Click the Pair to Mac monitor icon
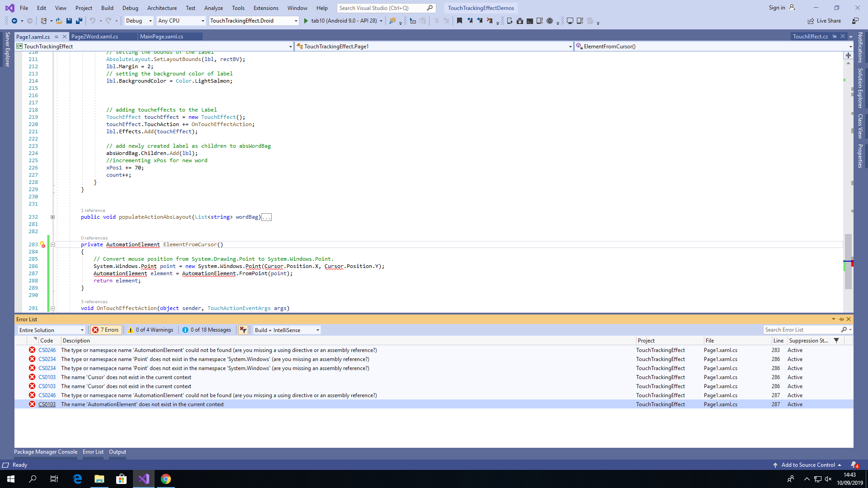This screenshot has height=488, width=868. (x=570, y=21)
